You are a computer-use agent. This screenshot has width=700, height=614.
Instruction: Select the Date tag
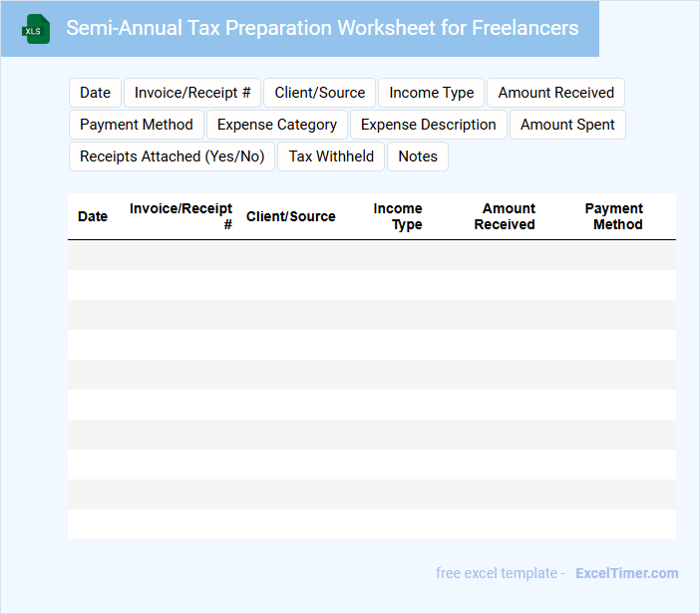point(95,93)
